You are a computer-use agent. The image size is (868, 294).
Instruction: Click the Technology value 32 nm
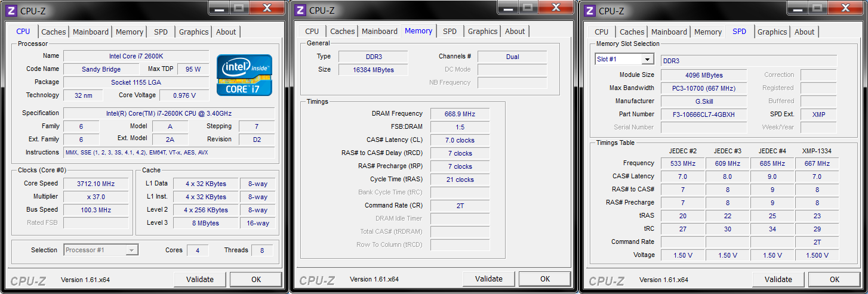tap(83, 95)
